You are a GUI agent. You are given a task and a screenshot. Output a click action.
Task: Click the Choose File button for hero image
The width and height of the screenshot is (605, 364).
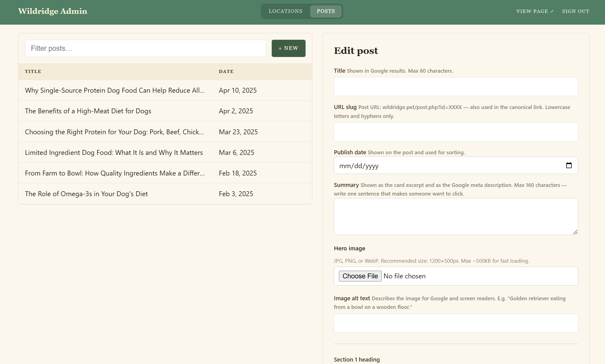tap(360, 276)
